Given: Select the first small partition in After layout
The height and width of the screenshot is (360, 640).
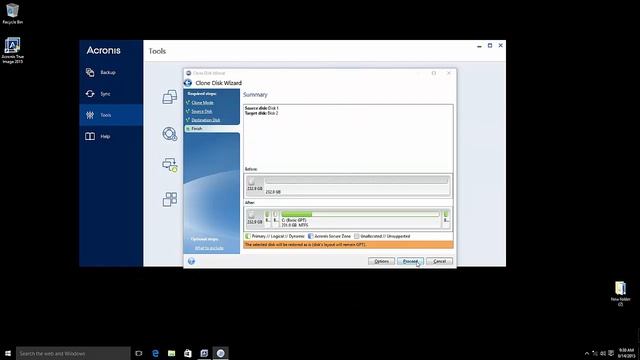Looking at the screenshot, I should (267, 219).
